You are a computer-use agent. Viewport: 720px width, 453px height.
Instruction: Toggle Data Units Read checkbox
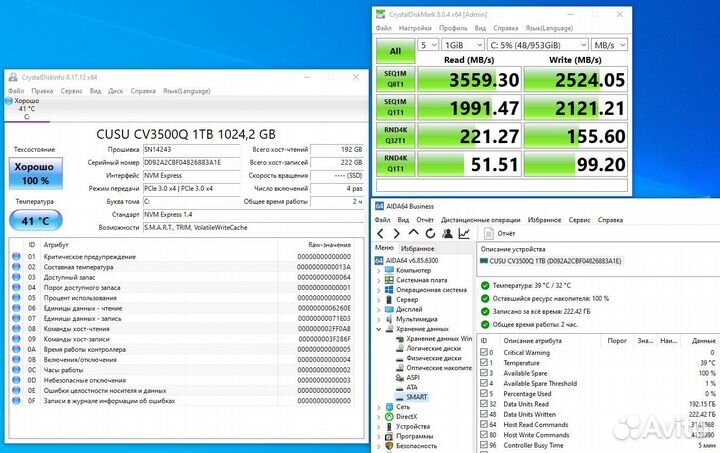pos(484,404)
